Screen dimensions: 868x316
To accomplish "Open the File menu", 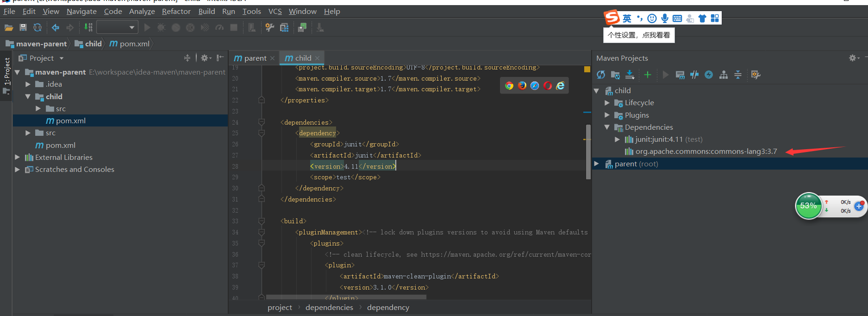I will (x=9, y=11).
